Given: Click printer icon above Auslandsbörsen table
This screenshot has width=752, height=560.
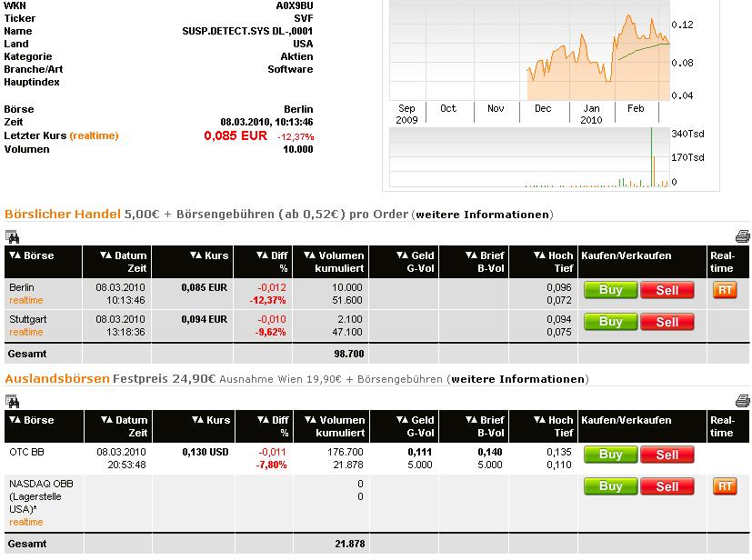Looking at the screenshot, I should click(x=742, y=401).
